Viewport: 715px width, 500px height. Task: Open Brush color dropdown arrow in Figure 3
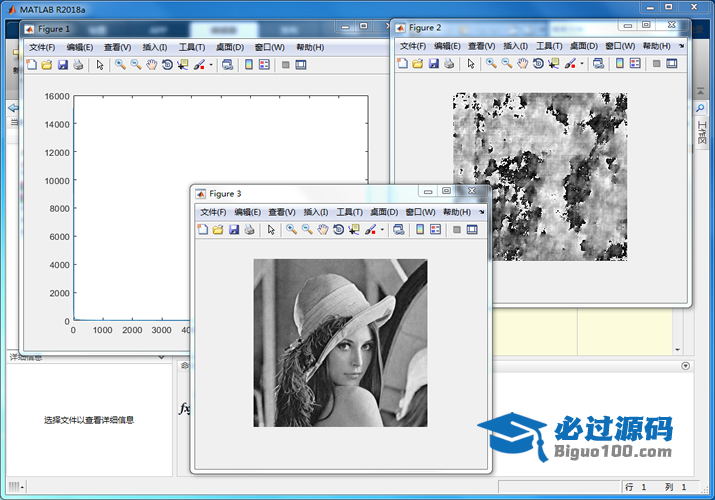pyautogui.click(x=380, y=230)
